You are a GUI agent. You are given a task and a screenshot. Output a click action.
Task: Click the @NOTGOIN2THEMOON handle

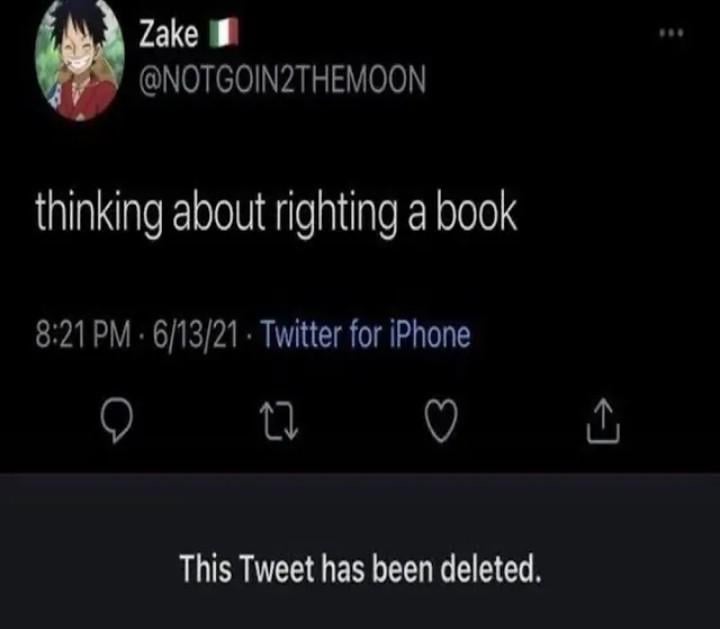coord(282,80)
